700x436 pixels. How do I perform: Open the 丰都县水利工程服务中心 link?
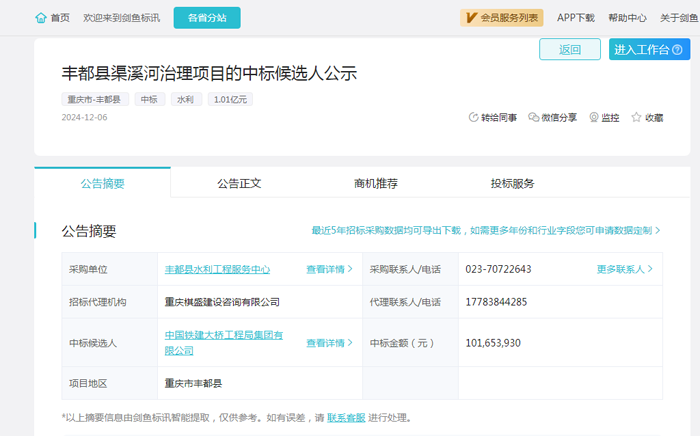(x=217, y=269)
